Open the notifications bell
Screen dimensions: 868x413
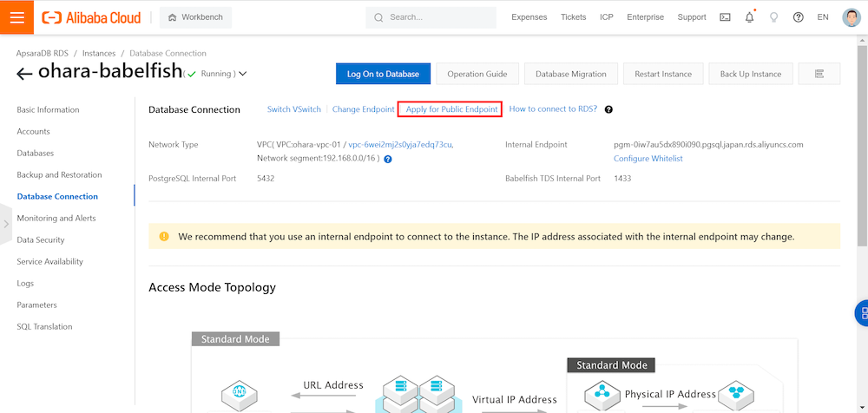click(750, 17)
